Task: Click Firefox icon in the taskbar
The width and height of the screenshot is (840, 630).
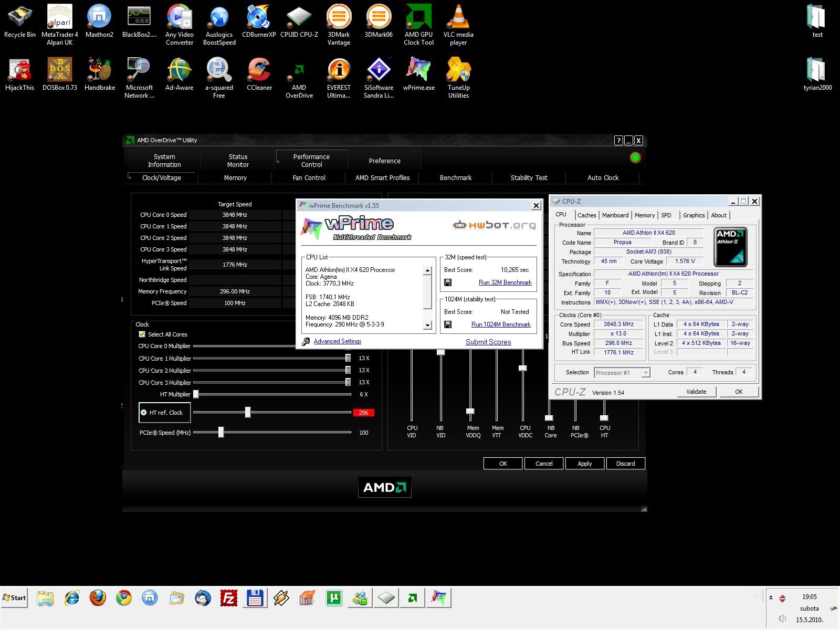Action: [98, 598]
